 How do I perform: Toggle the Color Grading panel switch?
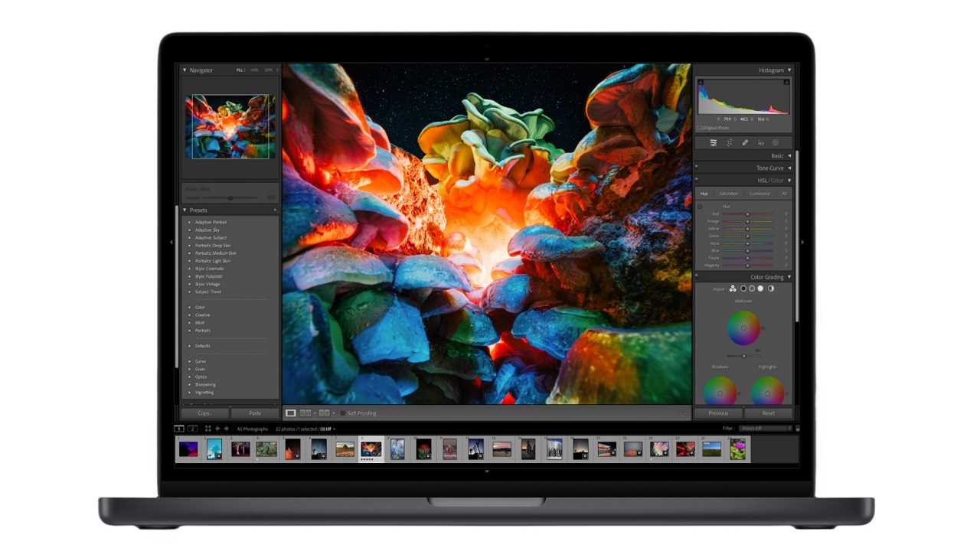tap(697, 277)
